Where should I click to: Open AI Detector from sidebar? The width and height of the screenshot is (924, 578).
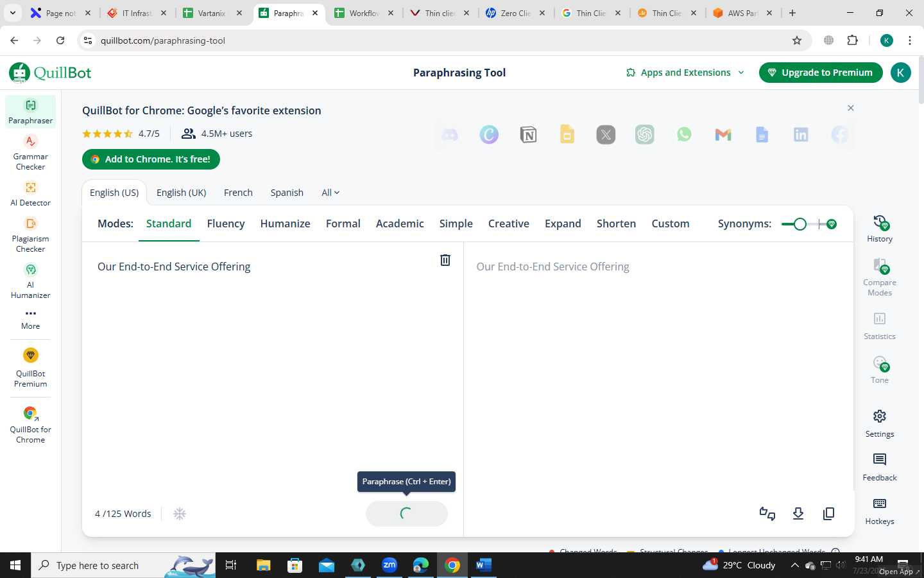[30, 193]
